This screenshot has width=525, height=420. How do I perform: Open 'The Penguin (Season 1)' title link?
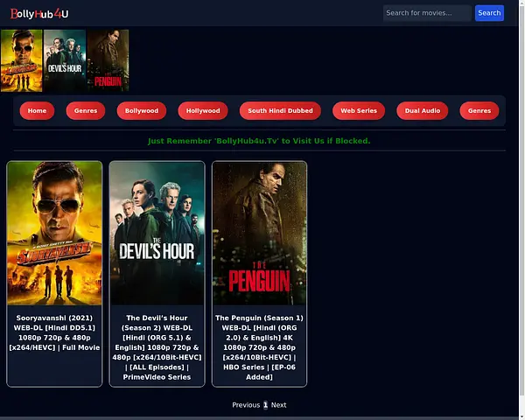[259, 347]
